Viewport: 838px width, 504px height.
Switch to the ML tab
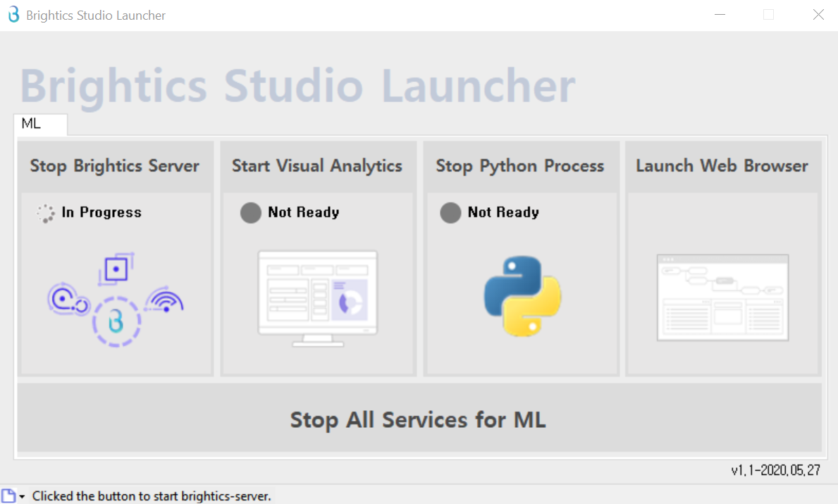pos(41,124)
